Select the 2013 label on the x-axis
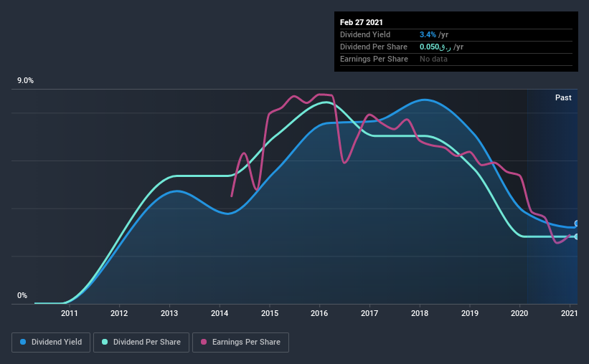Viewport: 589px width, 364px height. (169, 313)
